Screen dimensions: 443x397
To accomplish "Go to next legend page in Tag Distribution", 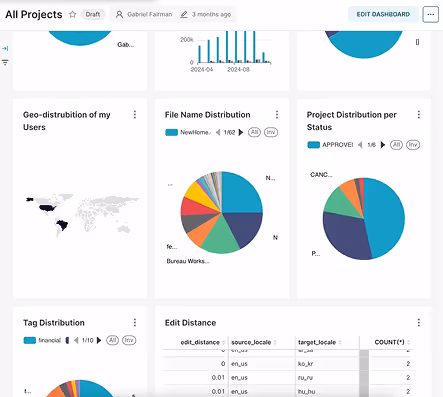I will coord(99,340).
